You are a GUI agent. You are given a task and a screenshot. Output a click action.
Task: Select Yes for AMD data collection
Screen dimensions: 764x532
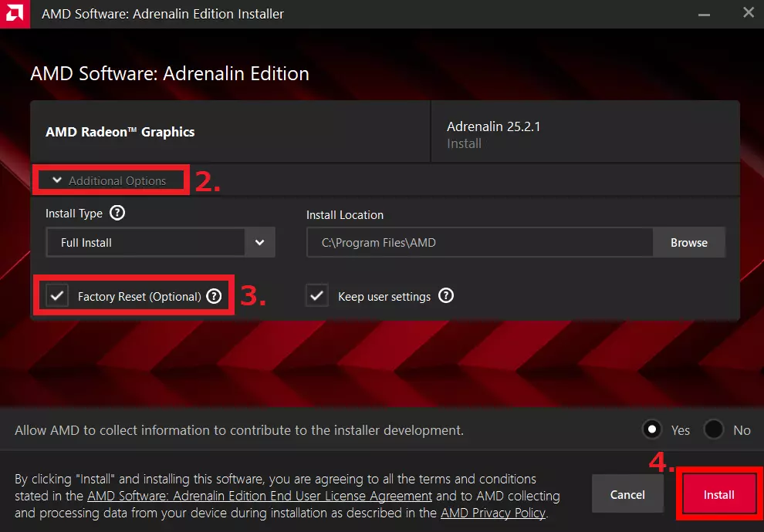tap(653, 429)
